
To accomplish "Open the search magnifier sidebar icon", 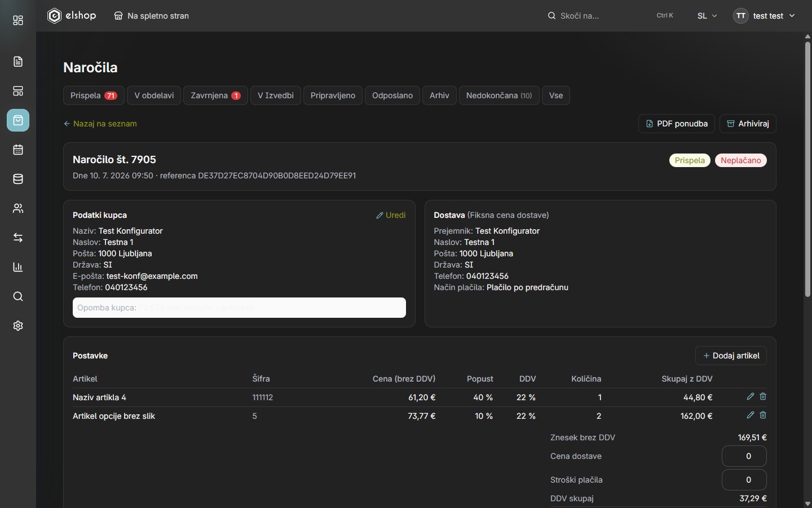I will coord(18,296).
